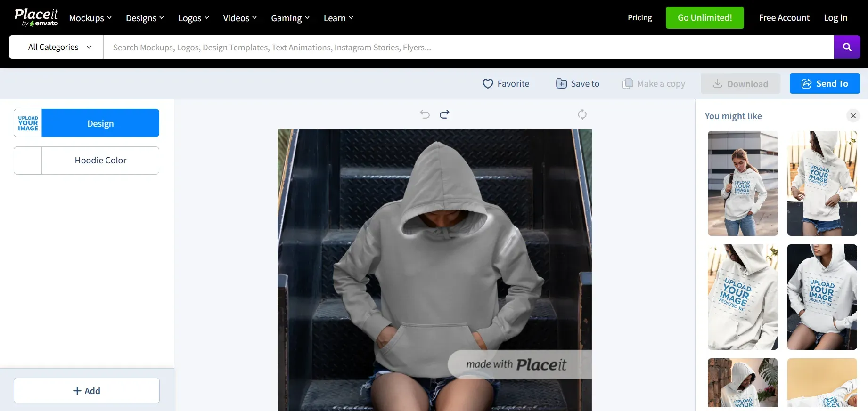Click the Go Unlimited! button
This screenshot has width=868, height=411.
pos(705,17)
